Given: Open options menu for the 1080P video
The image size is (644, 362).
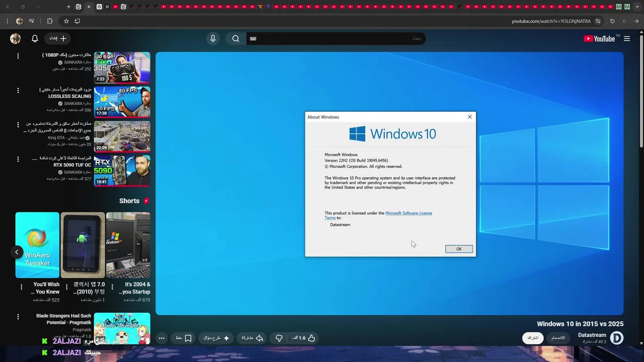Looking at the screenshot, I should (x=18, y=56).
